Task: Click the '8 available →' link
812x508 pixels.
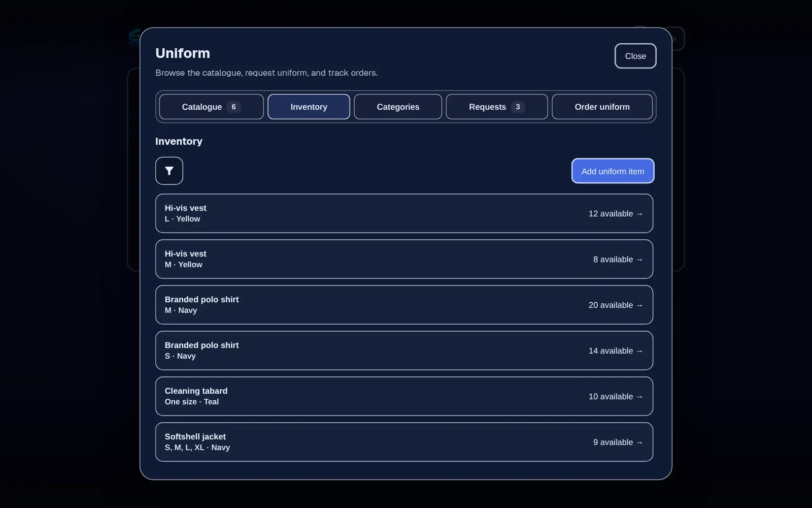Action: 618,260
